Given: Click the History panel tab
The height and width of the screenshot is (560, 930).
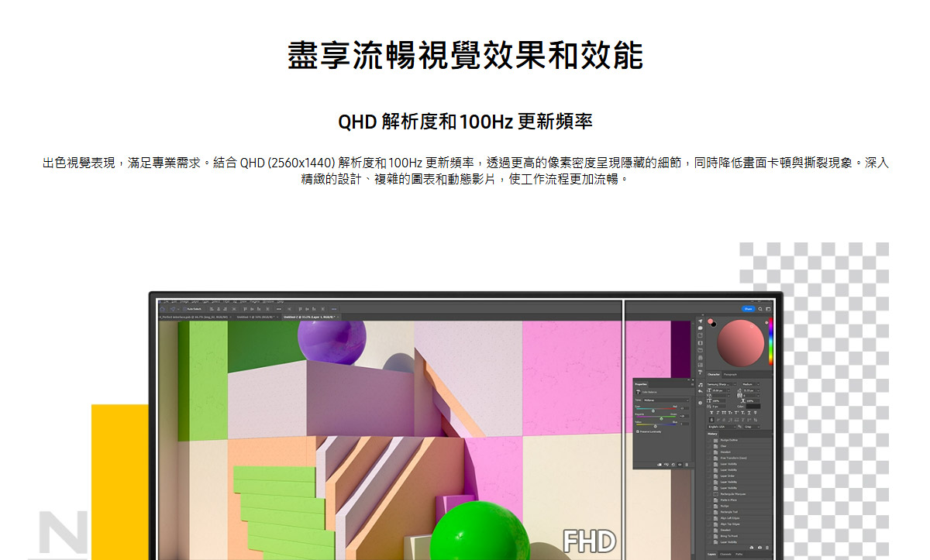Looking at the screenshot, I should (712, 434).
